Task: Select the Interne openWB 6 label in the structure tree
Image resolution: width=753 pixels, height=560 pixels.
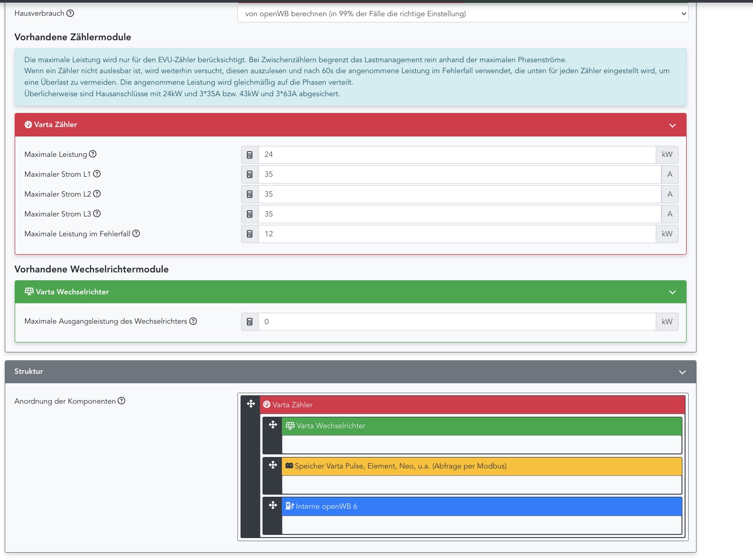Action: [x=326, y=506]
